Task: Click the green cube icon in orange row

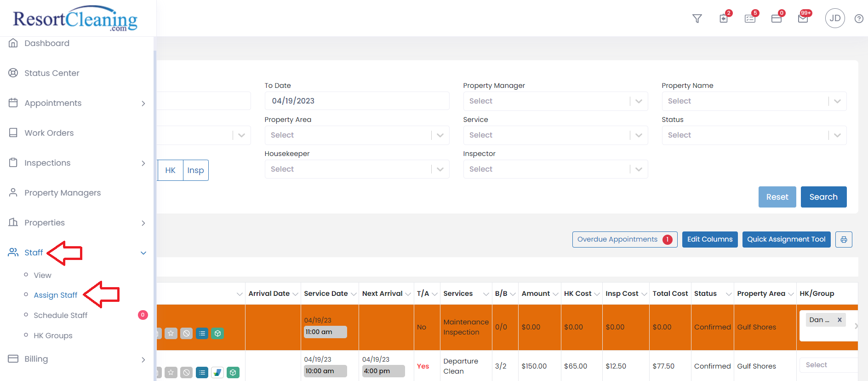Action: click(218, 333)
